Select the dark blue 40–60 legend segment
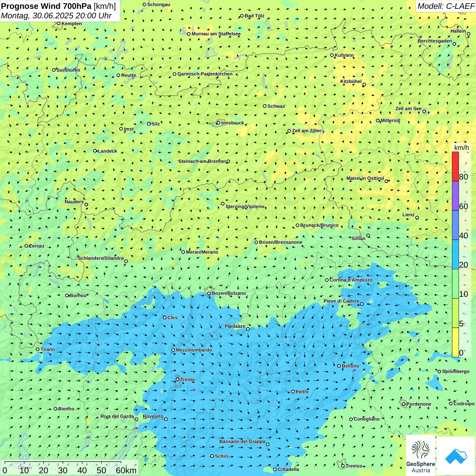 (455, 225)
